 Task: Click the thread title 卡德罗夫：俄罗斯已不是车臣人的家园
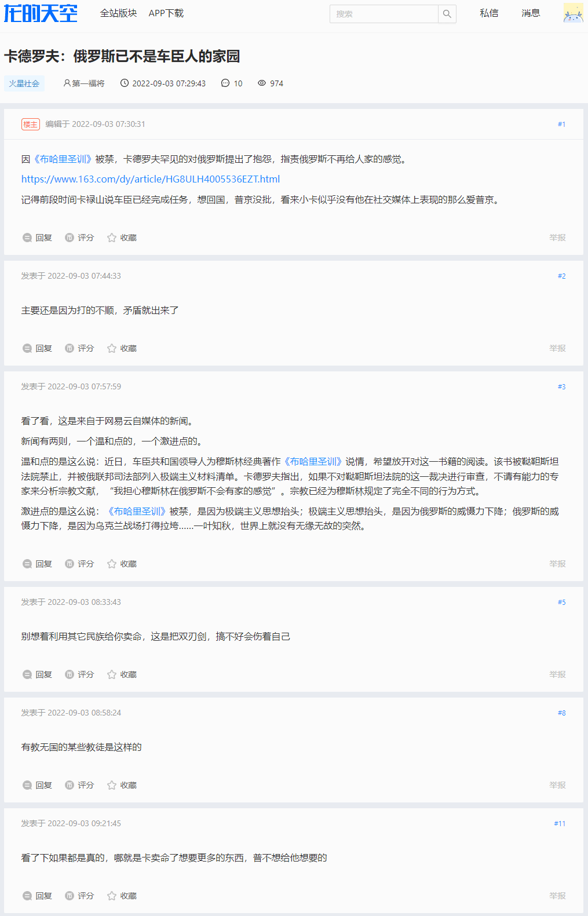point(122,56)
